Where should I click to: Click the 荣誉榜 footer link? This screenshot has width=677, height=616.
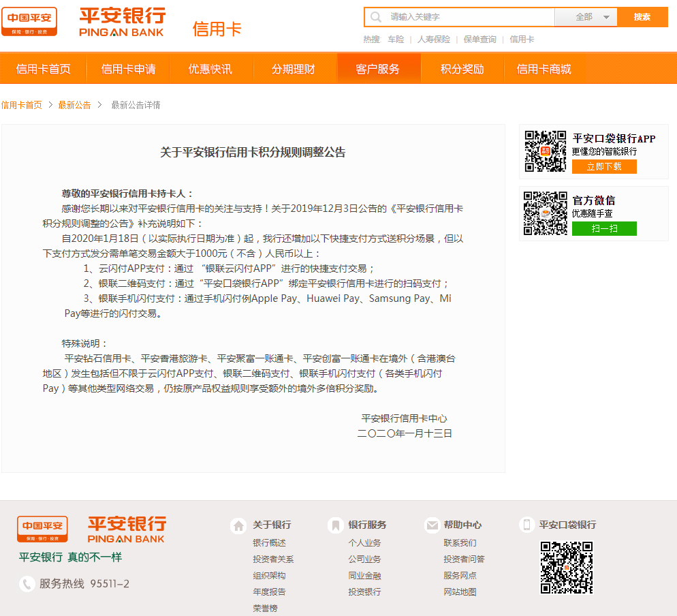click(265, 609)
